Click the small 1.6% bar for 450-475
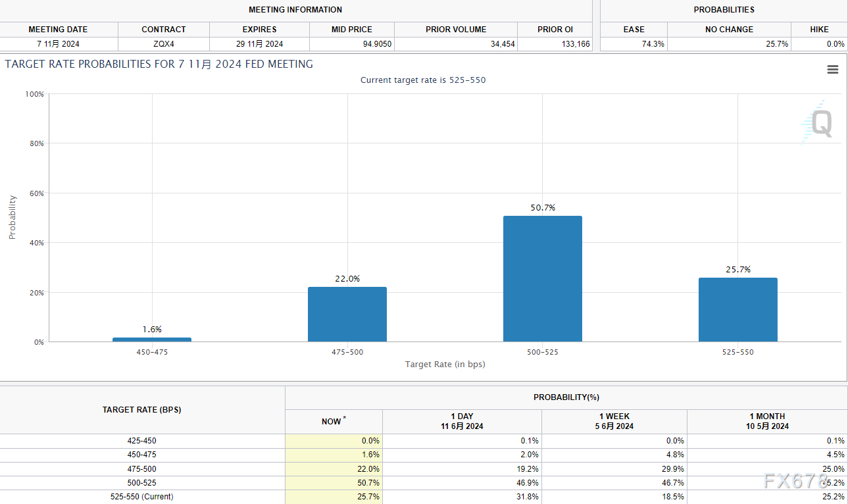 (x=152, y=340)
